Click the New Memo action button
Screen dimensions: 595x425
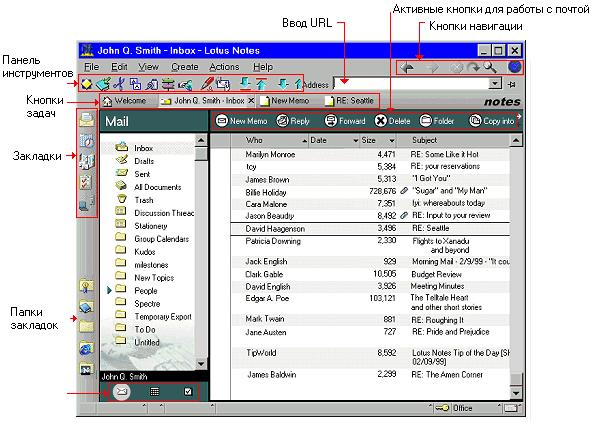tap(241, 121)
